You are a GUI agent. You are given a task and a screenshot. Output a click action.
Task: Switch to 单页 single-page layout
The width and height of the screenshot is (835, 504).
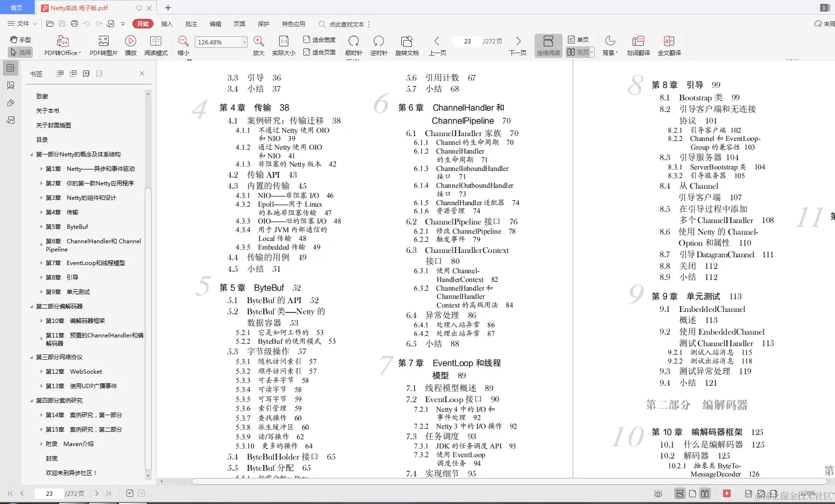point(578,40)
